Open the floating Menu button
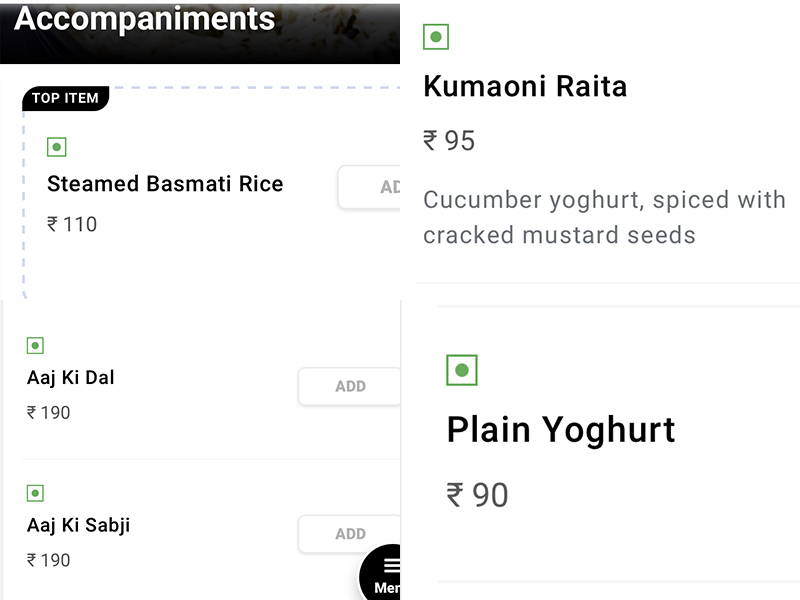The height and width of the screenshot is (600, 800). click(x=385, y=575)
